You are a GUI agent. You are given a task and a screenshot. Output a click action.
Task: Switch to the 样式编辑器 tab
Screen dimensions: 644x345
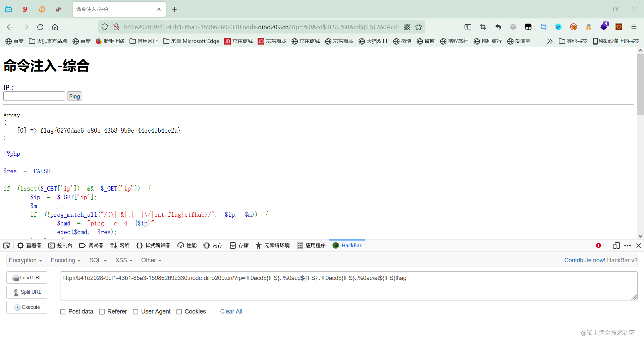(153, 246)
